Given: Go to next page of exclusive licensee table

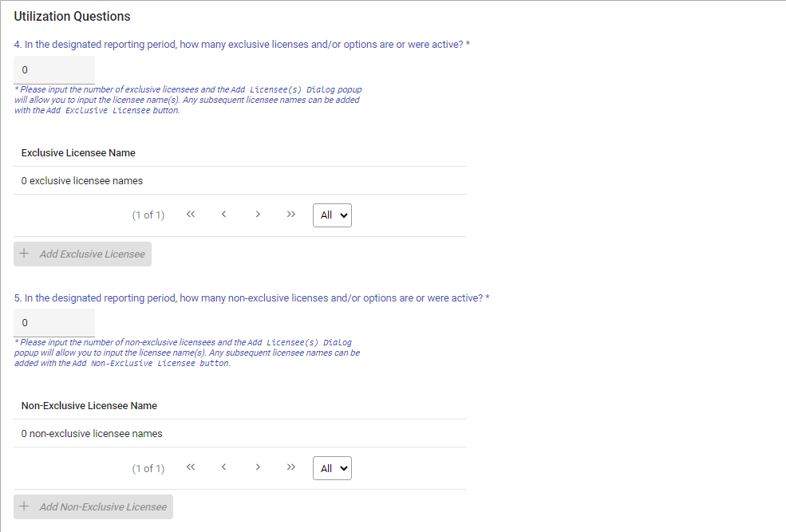Looking at the screenshot, I should tap(258, 215).
